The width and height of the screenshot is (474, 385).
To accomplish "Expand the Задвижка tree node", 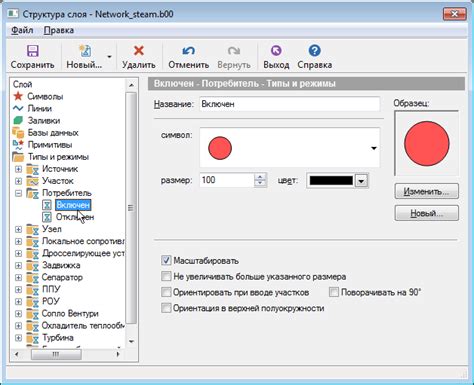I will tap(19, 265).
